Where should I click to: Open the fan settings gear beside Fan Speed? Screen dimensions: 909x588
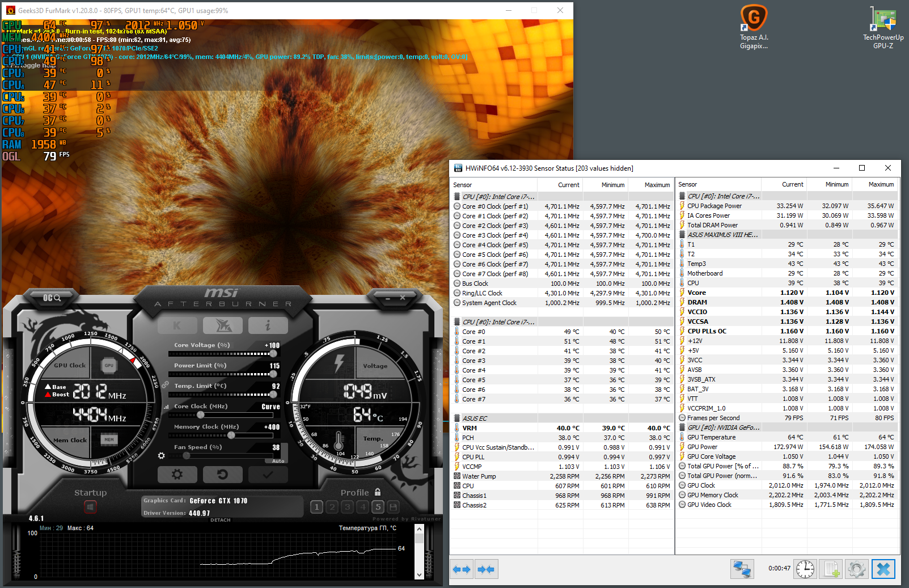coord(162,456)
